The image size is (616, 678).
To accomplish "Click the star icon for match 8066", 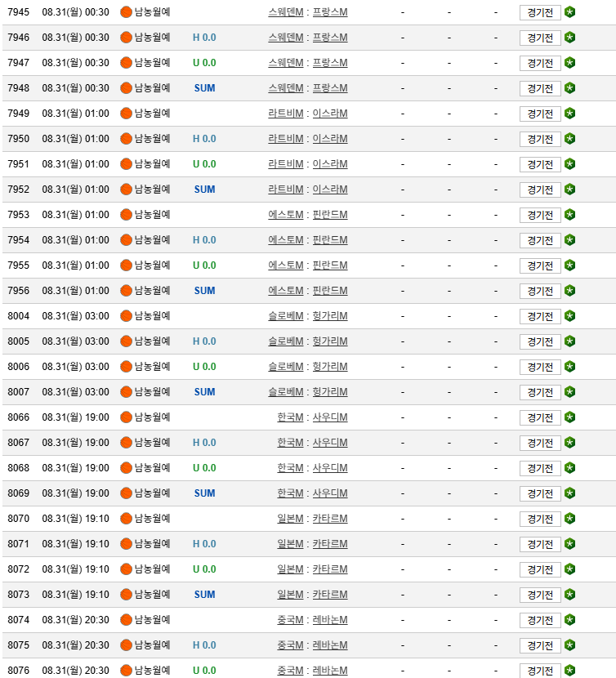I will pyautogui.click(x=569, y=417).
